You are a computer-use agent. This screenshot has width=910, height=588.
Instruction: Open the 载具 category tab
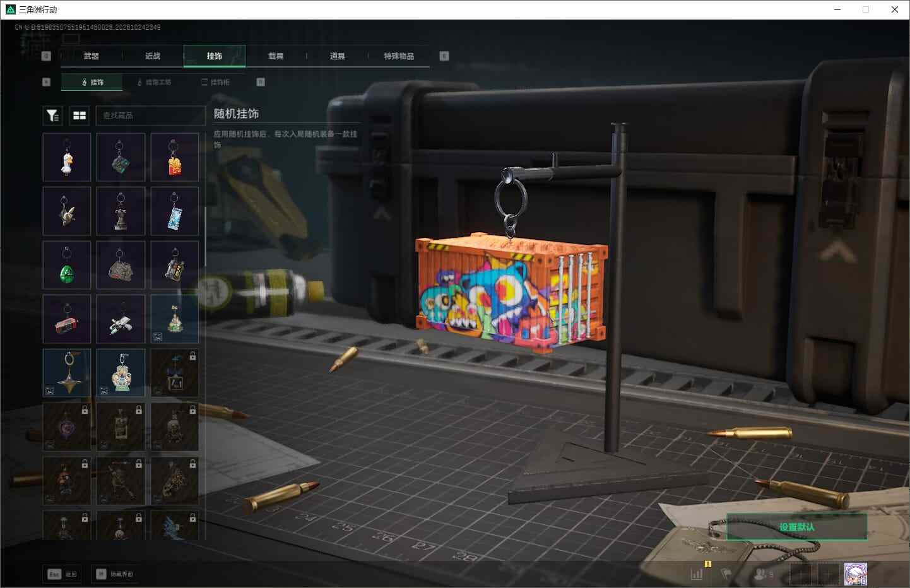(x=276, y=56)
